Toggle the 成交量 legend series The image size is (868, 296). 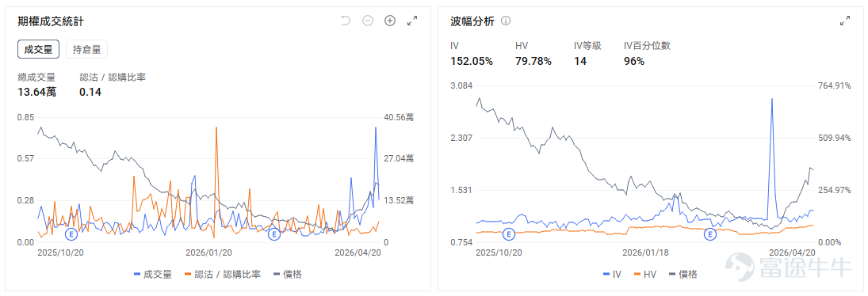click(x=153, y=274)
